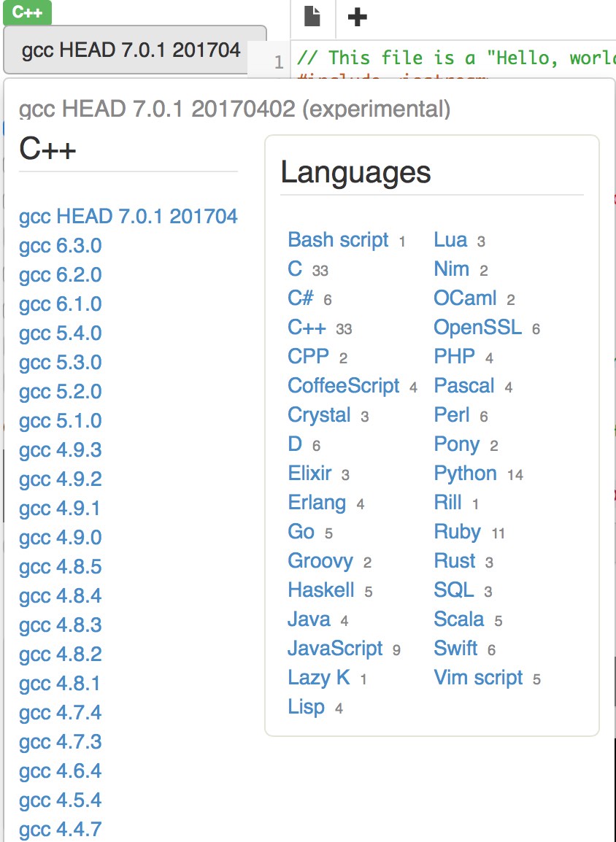
Task: Select the Lua language
Action: 453,240
